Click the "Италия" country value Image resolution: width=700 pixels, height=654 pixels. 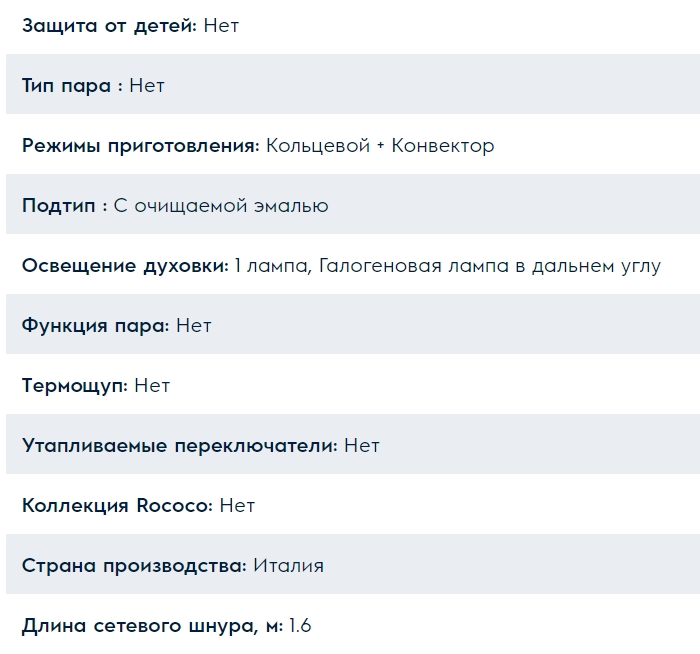click(288, 566)
